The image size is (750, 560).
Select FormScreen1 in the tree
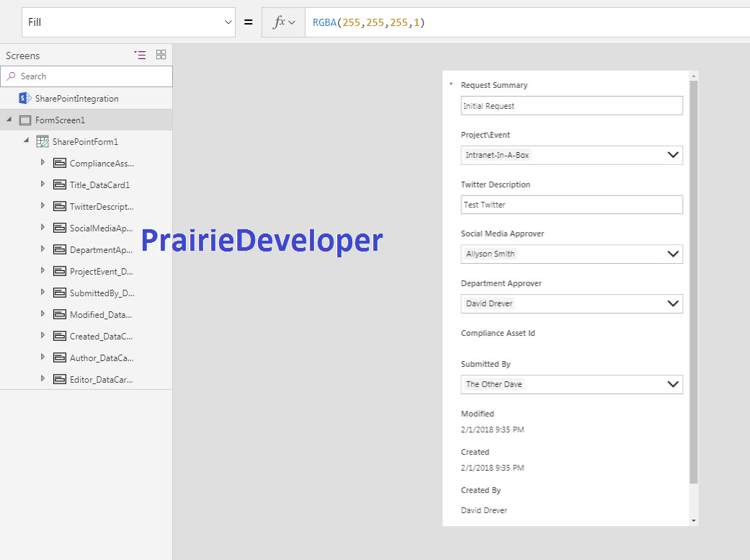click(x=60, y=120)
